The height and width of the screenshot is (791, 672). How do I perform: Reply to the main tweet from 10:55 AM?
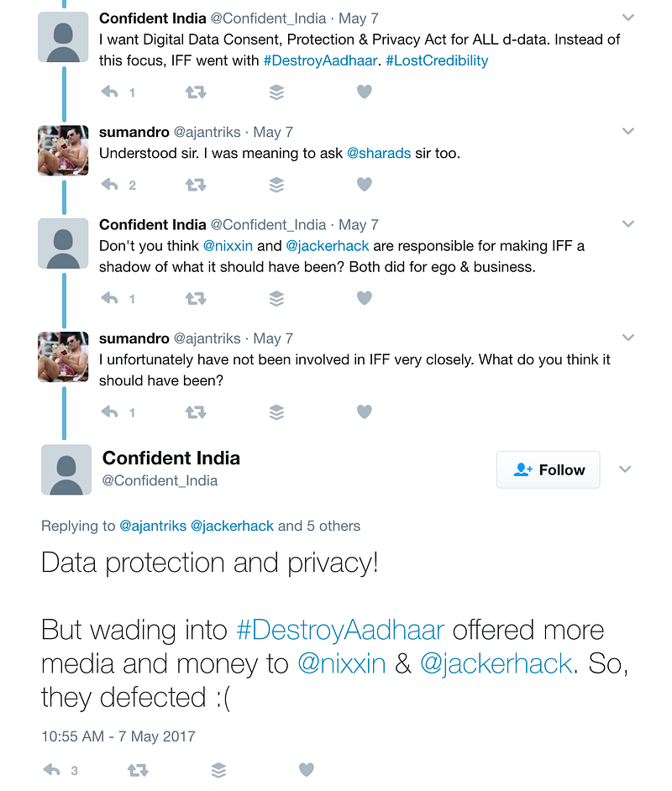[52, 769]
